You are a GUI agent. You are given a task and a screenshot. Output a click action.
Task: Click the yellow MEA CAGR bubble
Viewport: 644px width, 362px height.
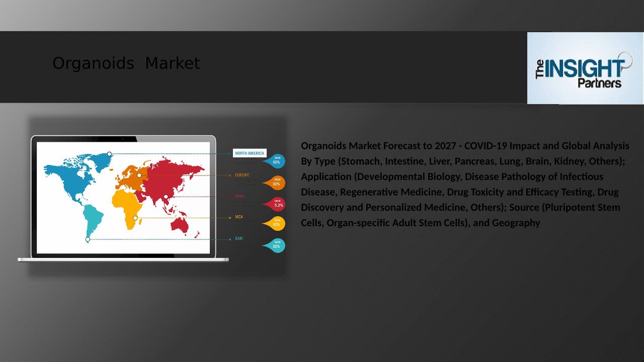[x=276, y=223]
